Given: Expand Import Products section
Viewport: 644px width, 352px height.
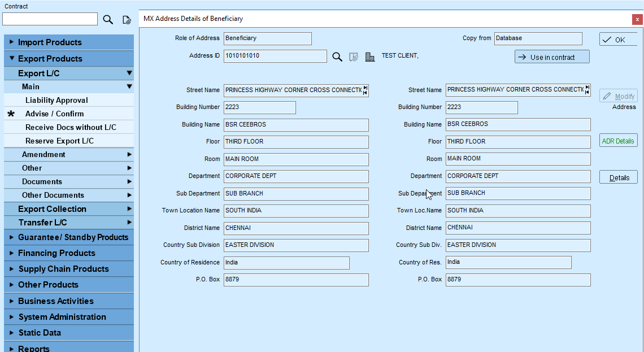Looking at the screenshot, I should pos(69,42).
